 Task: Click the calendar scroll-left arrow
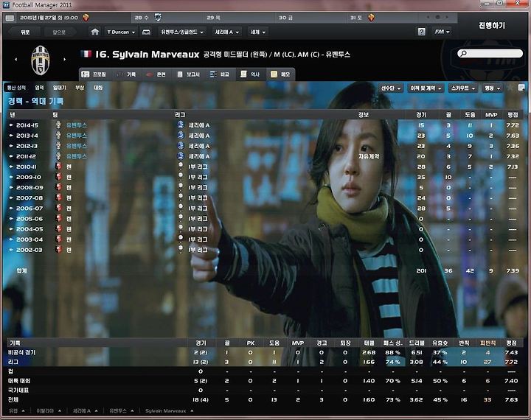click(428, 17)
